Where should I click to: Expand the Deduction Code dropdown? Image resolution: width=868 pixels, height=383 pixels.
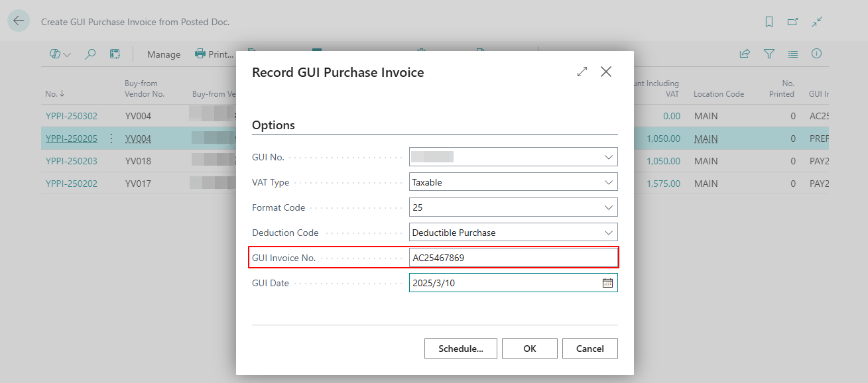pos(609,233)
